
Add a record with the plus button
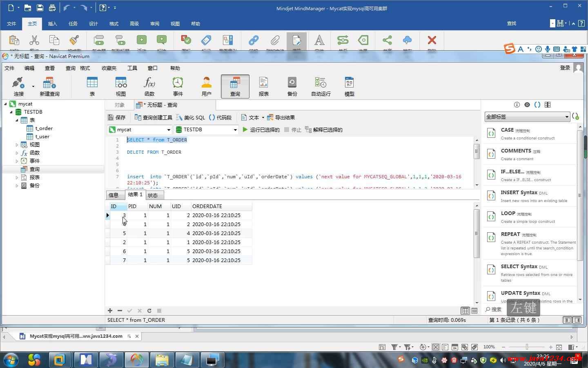pos(110,311)
